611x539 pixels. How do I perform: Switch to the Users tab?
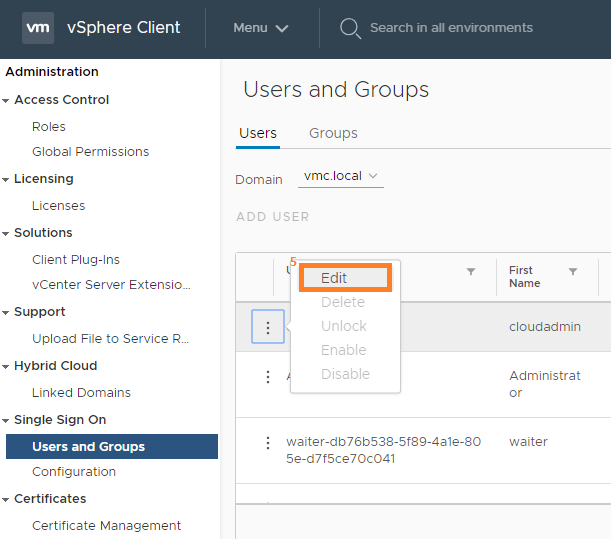pyautogui.click(x=258, y=133)
